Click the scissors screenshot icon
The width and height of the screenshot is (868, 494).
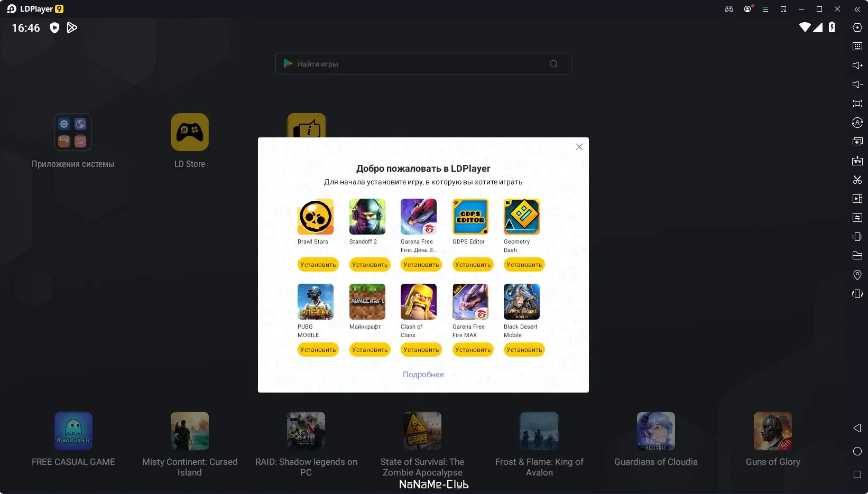pyautogui.click(x=857, y=180)
